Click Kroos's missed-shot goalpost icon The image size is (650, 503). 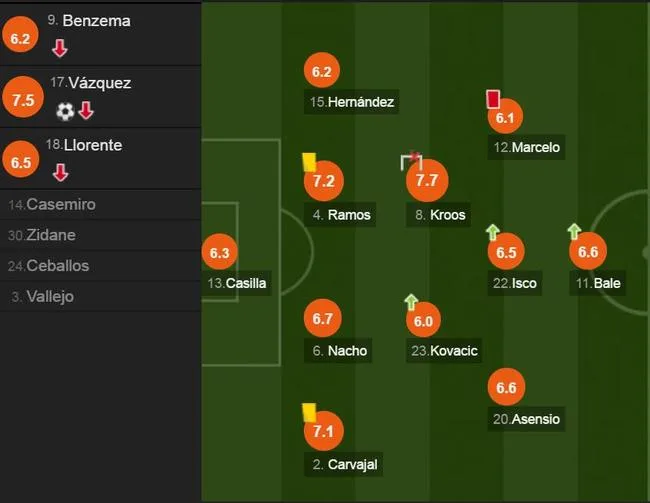click(x=411, y=161)
